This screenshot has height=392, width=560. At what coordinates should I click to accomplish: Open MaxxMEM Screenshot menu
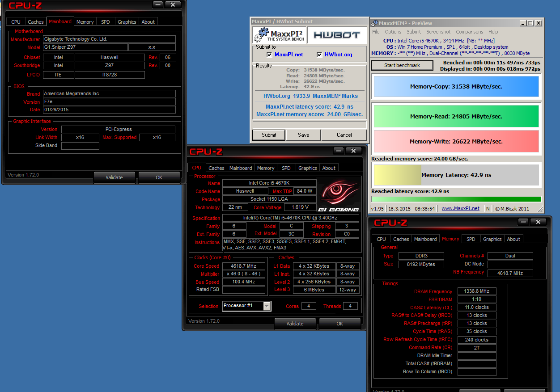pyautogui.click(x=438, y=32)
